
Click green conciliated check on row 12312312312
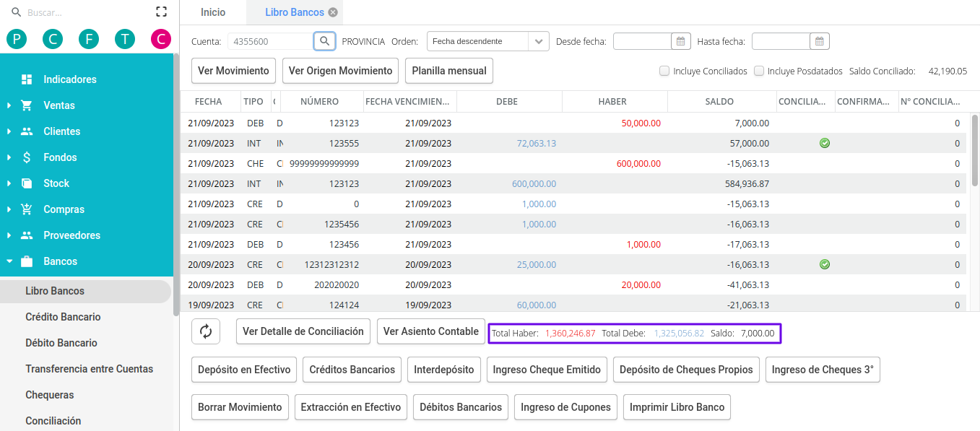[825, 264]
